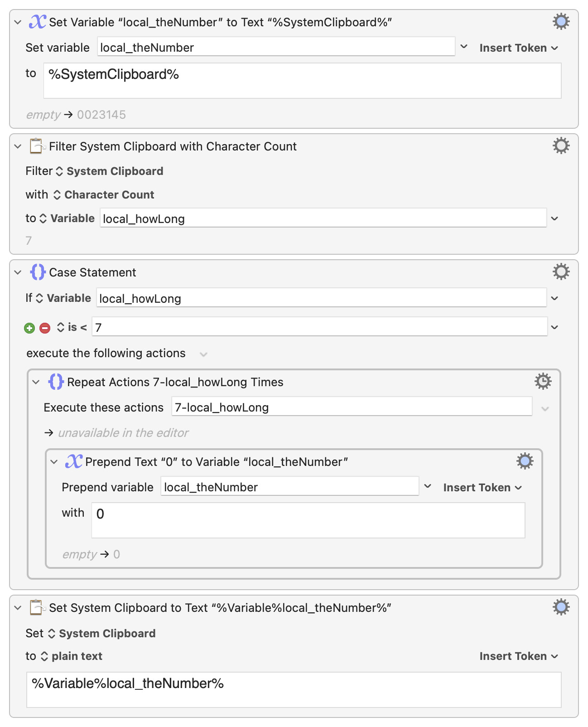Open gear menu for Case Statement action
Viewport: 588px width, 727px height.
pyautogui.click(x=561, y=271)
